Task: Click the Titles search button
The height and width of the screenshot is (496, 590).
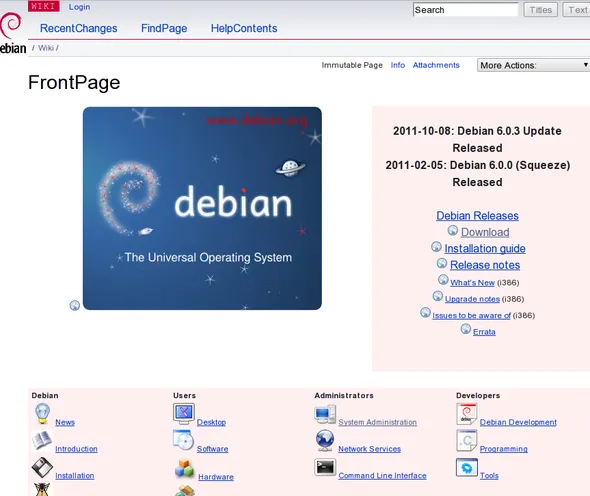Action: [x=541, y=10]
